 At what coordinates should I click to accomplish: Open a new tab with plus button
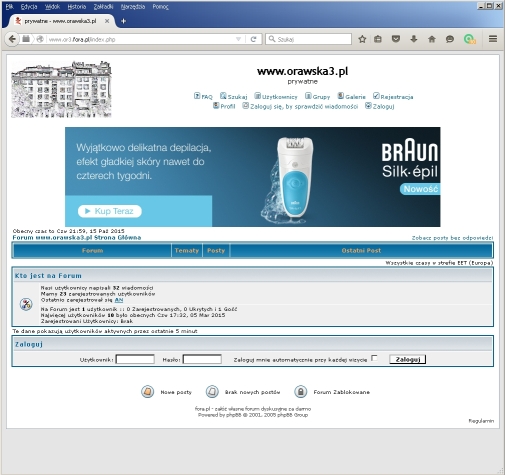(x=123, y=21)
